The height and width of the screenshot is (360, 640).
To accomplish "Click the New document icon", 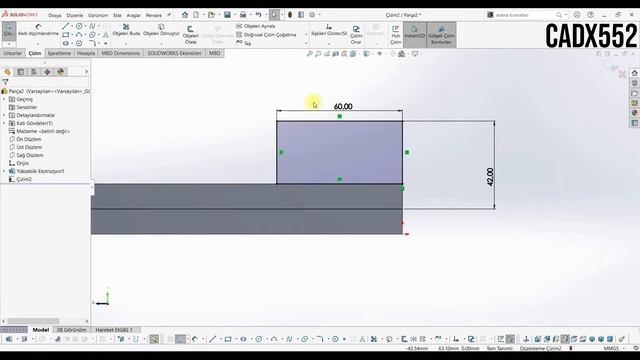I will pyautogui.click(x=196, y=15).
